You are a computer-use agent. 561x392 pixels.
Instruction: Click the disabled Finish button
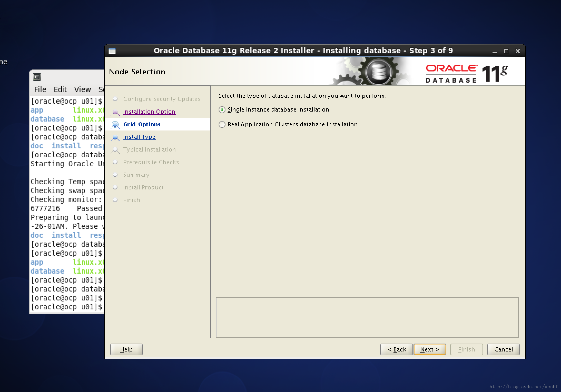tap(466, 349)
